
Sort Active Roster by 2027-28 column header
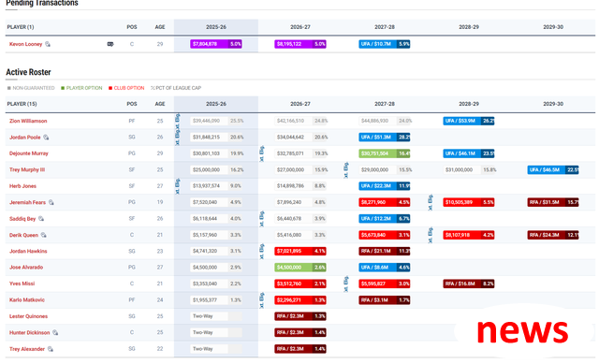point(385,104)
